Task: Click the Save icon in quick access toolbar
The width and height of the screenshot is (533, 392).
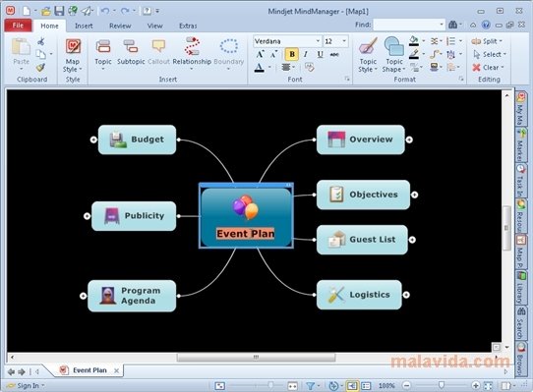Action: point(59,11)
